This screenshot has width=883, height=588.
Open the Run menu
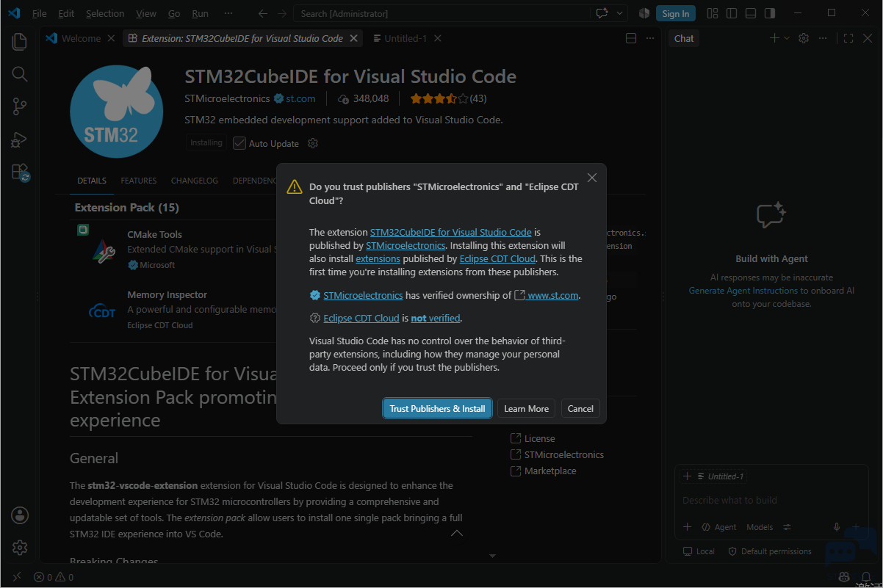200,13
